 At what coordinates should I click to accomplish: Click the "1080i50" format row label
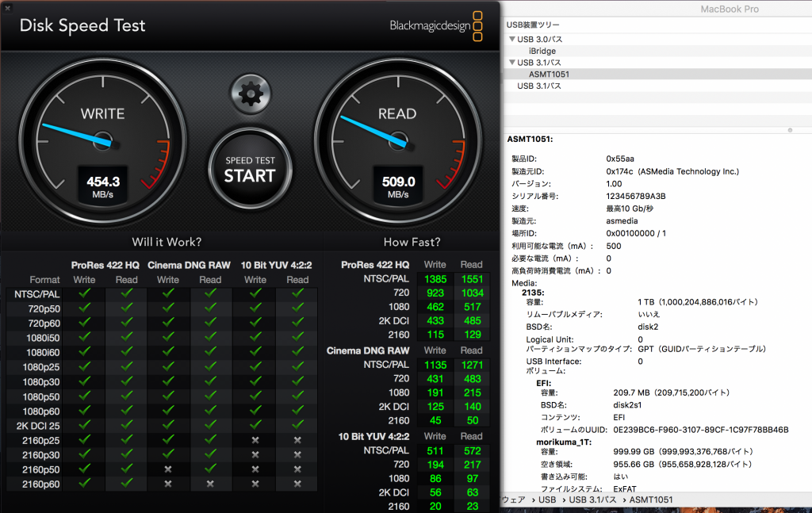pyautogui.click(x=43, y=338)
